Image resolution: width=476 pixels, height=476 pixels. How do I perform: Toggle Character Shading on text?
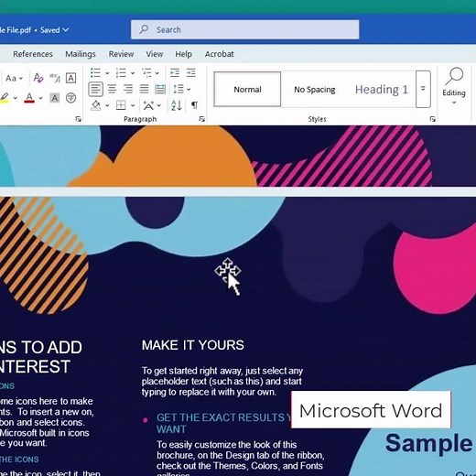click(55, 98)
